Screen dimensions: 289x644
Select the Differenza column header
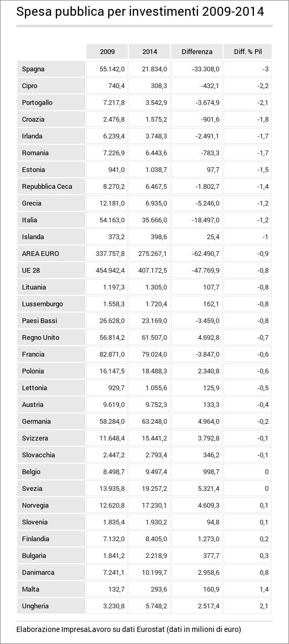click(x=197, y=52)
